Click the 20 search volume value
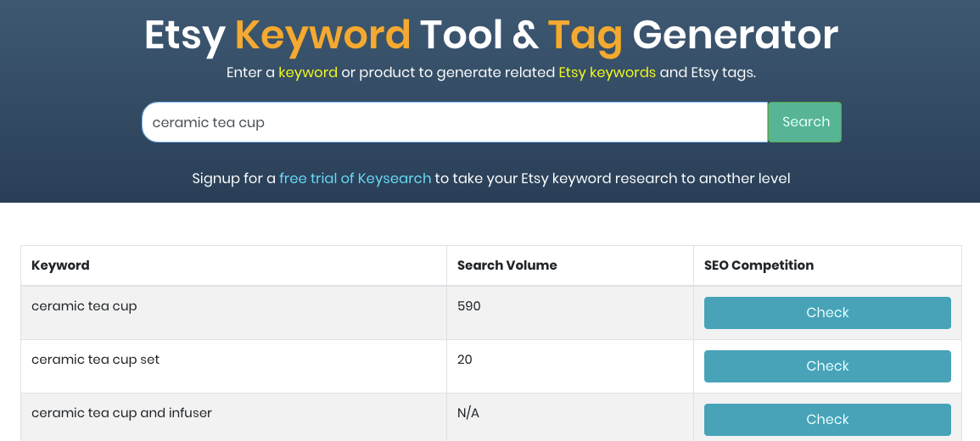The height and width of the screenshot is (441, 980). (x=464, y=360)
